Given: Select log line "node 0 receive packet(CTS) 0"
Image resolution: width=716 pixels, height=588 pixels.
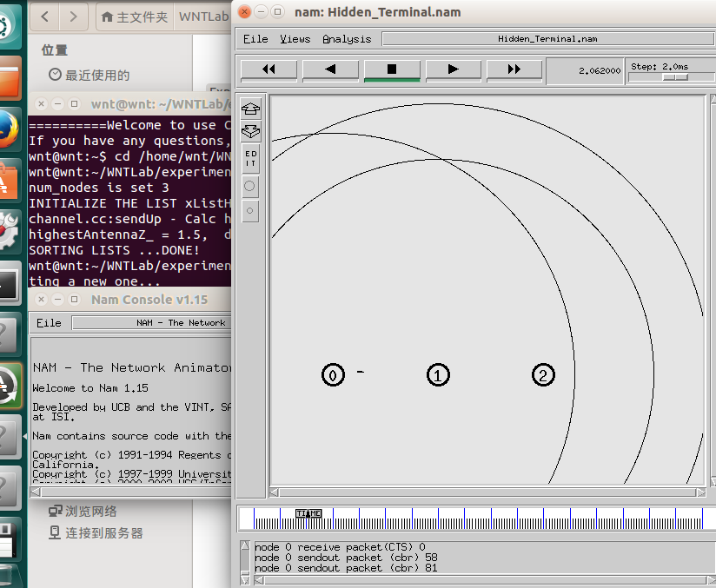Looking at the screenshot, I should (341, 547).
